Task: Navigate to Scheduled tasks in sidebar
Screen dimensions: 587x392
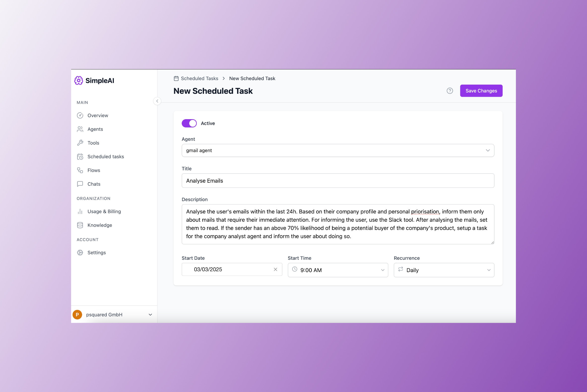Action: point(106,157)
